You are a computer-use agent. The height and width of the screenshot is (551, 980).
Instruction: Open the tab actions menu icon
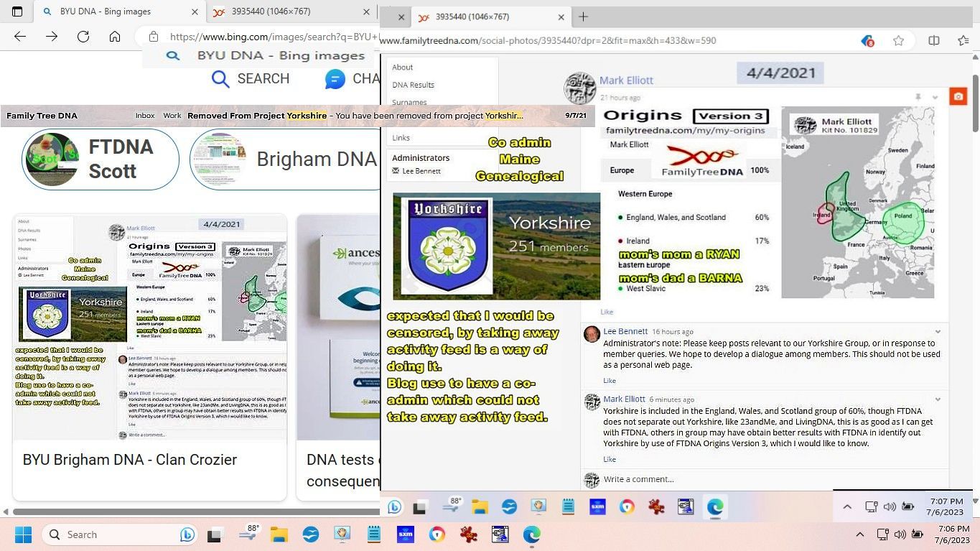pos(17,11)
